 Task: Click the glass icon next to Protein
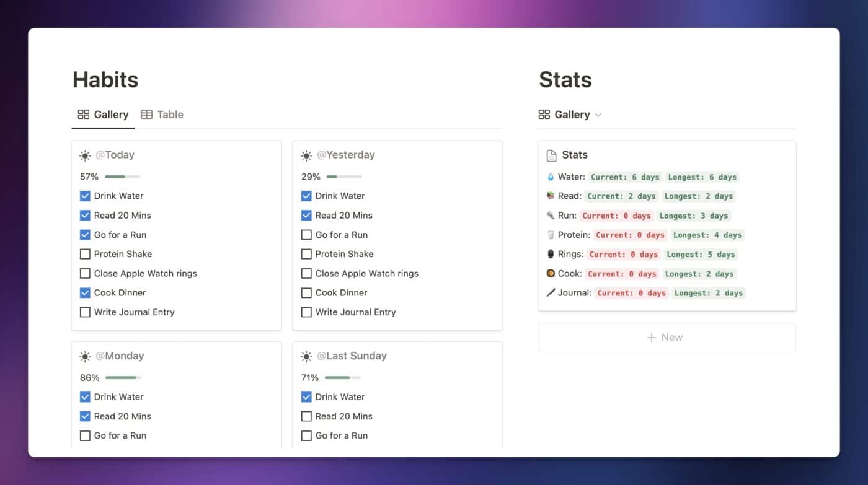550,235
